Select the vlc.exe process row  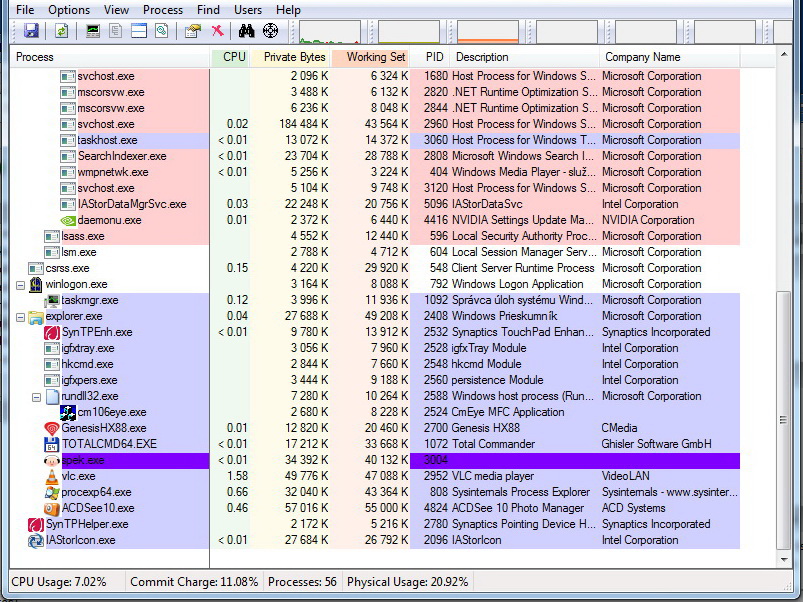(375, 476)
